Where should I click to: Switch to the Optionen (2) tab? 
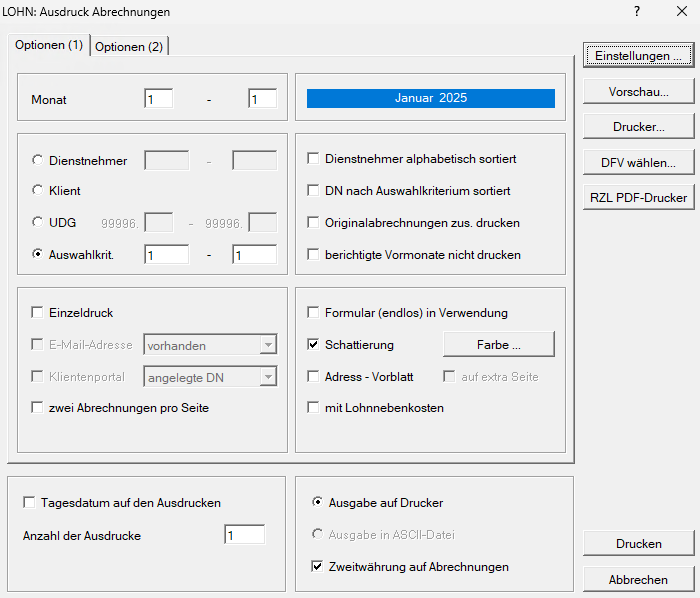tap(129, 47)
